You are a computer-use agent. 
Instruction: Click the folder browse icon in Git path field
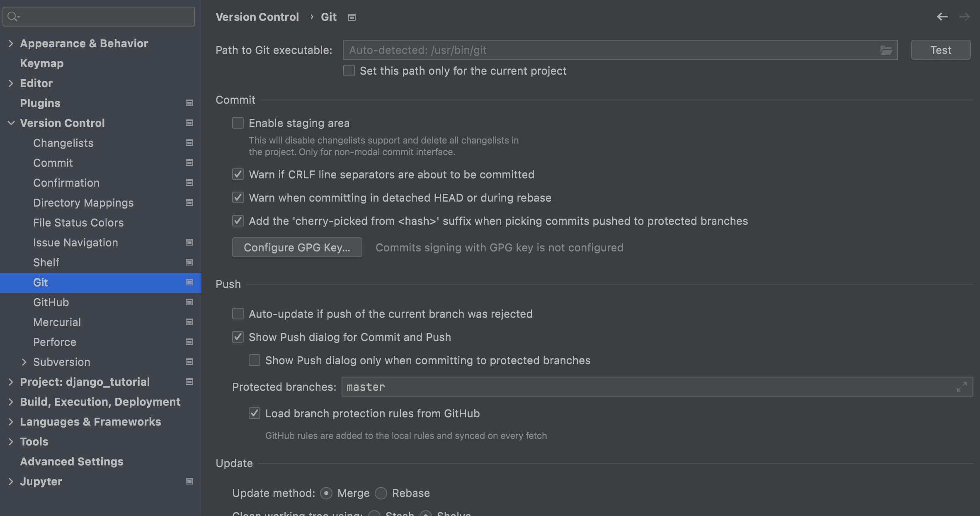[886, 50]
